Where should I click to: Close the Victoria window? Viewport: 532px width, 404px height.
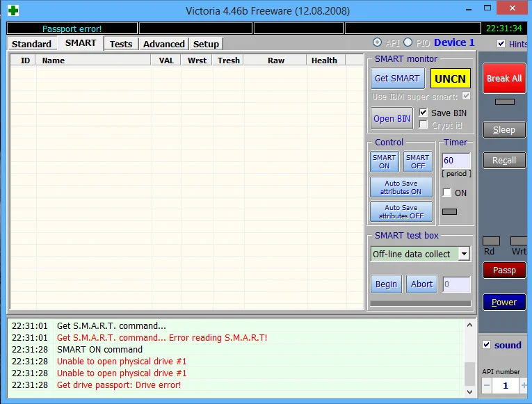coord(513,8)
